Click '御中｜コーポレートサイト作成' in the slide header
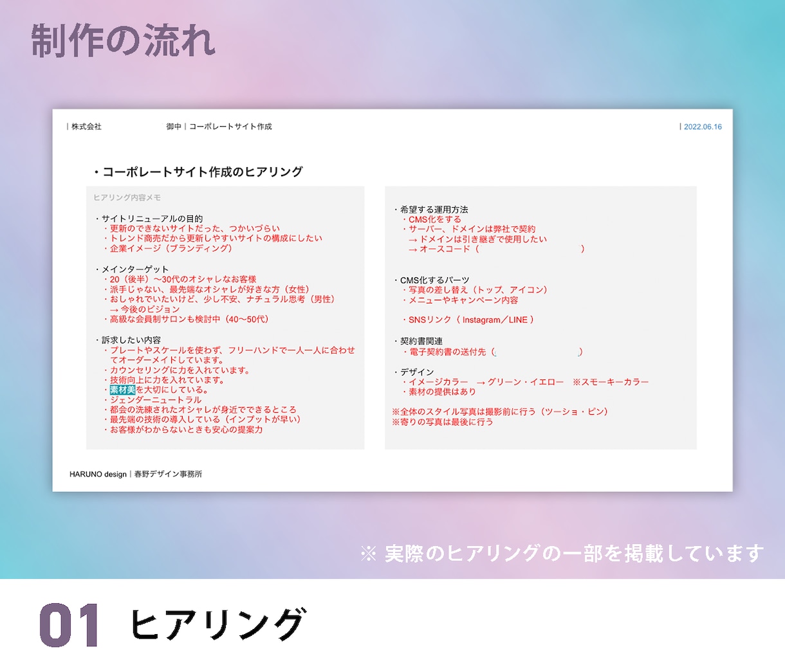Image resolution: width=785 pixels, height=672 pixels. (x=219, y=127)
